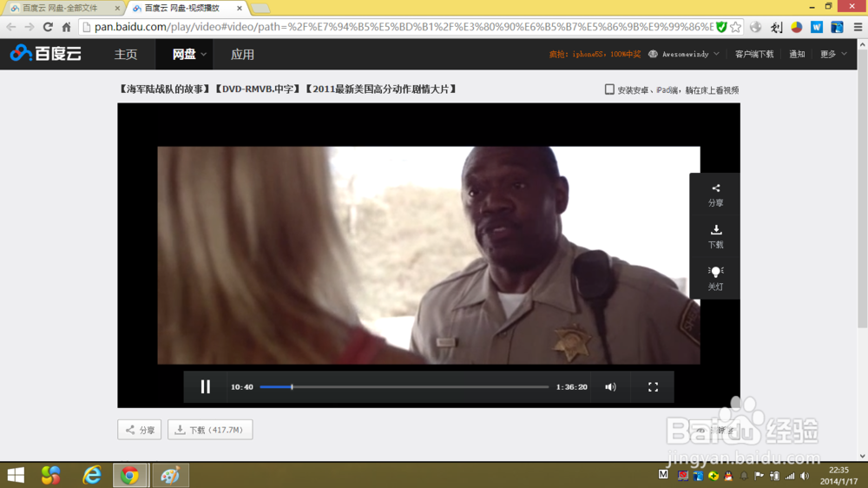Click the Chrome taskbar icon

pos(130,475)
